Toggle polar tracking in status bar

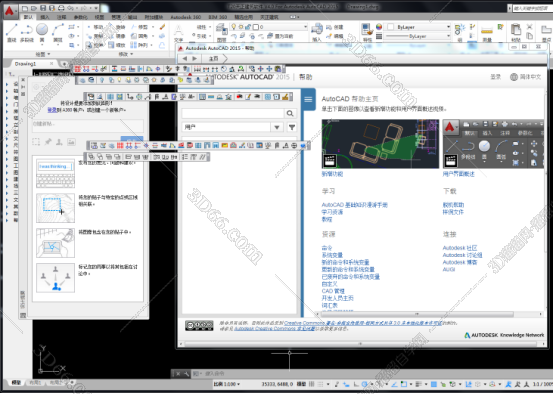coord(365,384)
